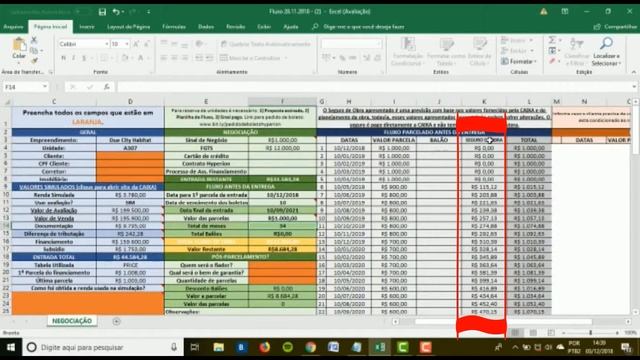The height and width of the screenshot is (360, 640).
Task: Click the ribbon display options icon
Action: (x=565, y=12)
